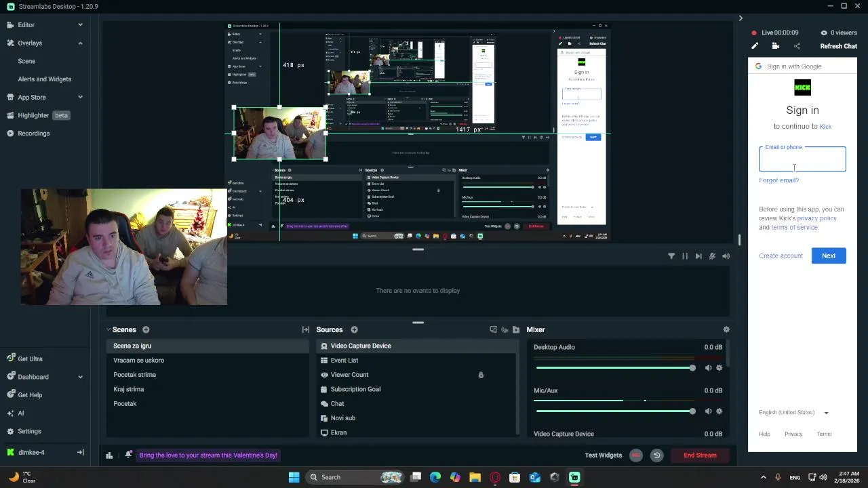This screenshot has width=868, height=488.
Task: Collapse the chat panel with arrow
Action: (741, 18)
